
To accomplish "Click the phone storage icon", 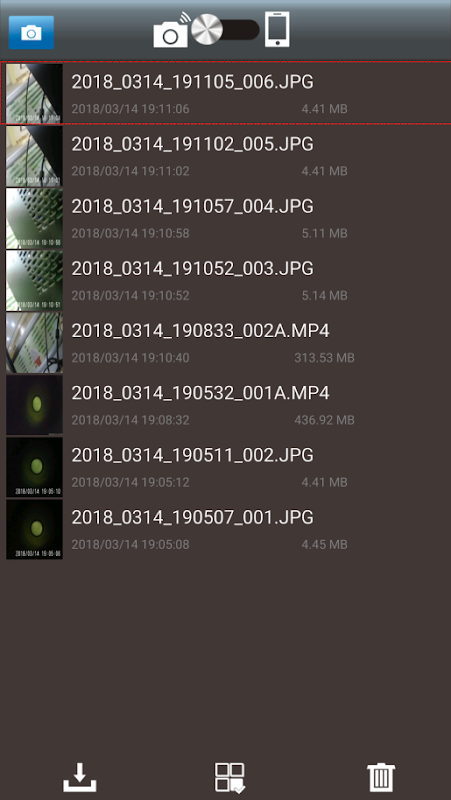I will click(x=277, y=30).
